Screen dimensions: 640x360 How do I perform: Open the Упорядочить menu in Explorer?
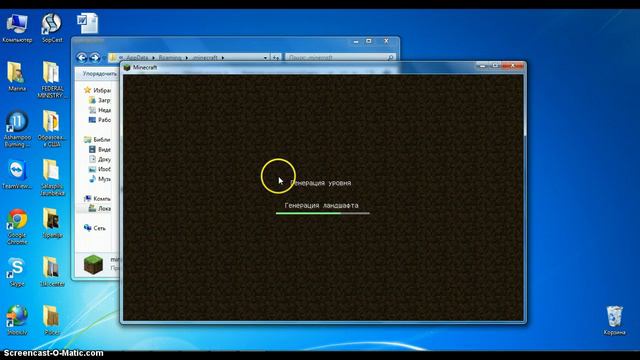click(x=99, y=74)
